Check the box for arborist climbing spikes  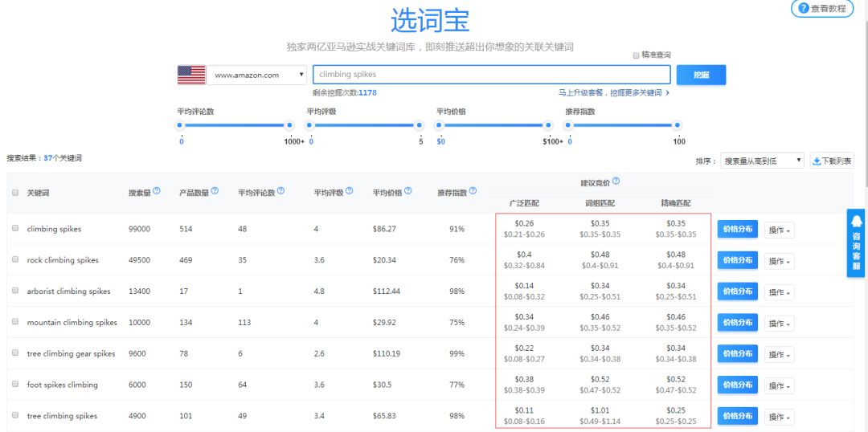click(15, 290)
